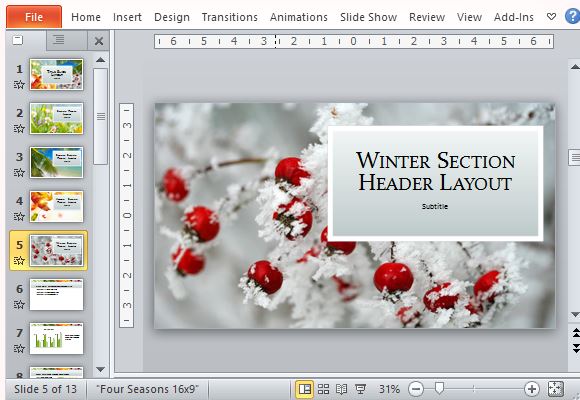Click animation star icon under slide 3
This screenshot has height=400, width=580.
pyautogui.click(x=19, y=173)
